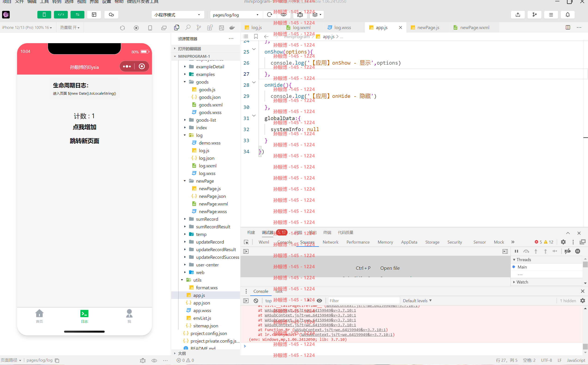
Task: Toggle the console live expression eye
Action: point(319,301)
